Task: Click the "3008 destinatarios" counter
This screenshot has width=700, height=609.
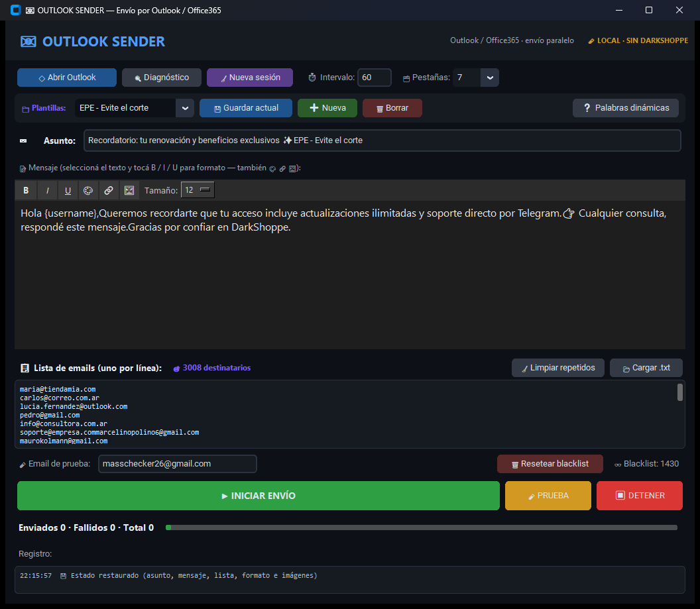Action: [212, 368]
